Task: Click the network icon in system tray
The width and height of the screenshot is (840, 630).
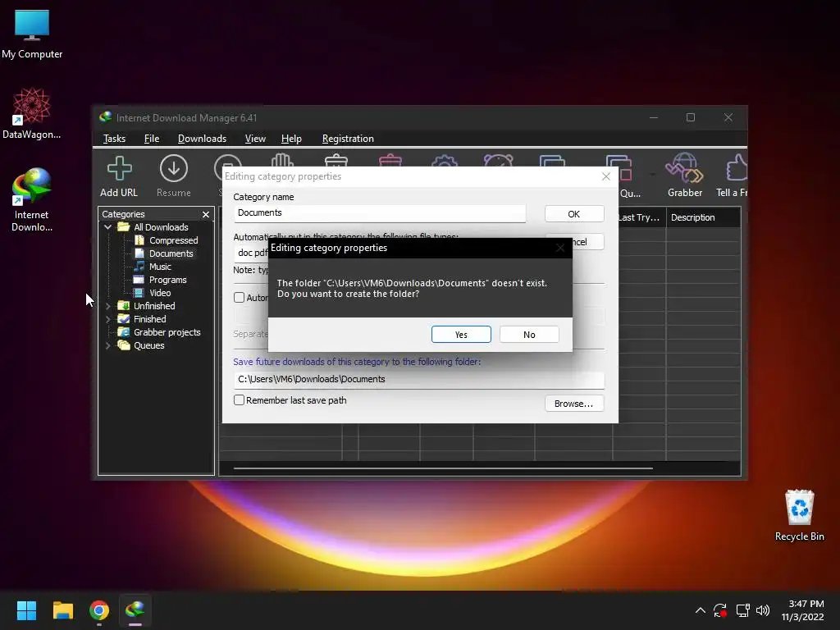Action: [x=742, y=610]
